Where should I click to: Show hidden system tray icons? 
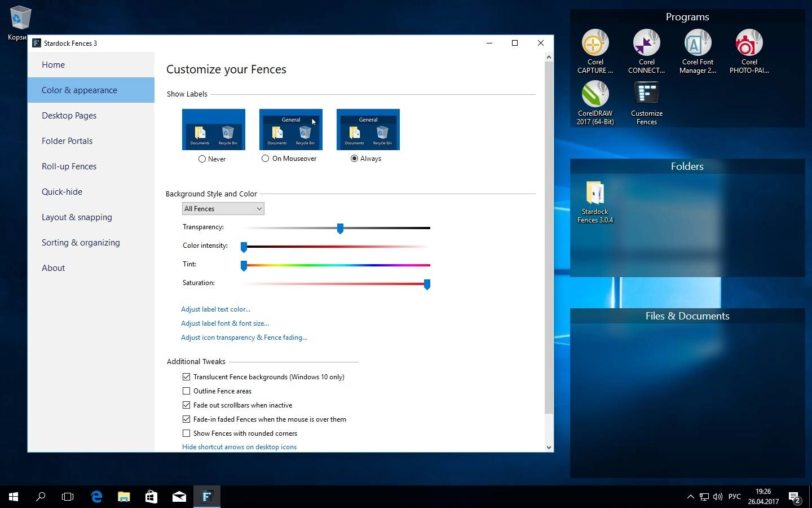pos(690,497)
